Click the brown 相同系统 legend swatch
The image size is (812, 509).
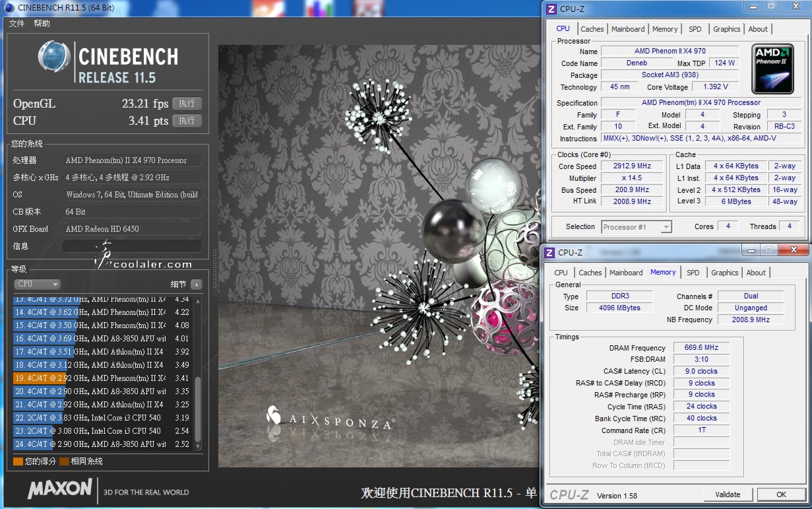coord(64,461)
